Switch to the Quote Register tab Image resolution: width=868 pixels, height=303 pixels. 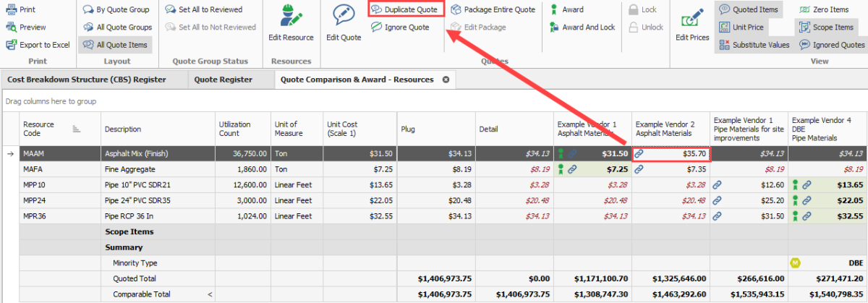(223, 80)
